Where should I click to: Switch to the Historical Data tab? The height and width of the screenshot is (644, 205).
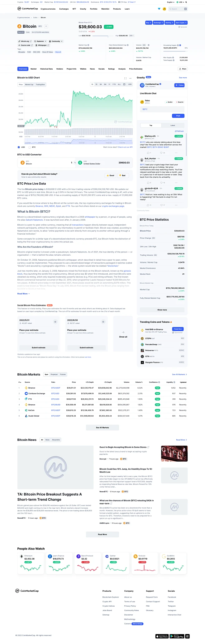46,69
